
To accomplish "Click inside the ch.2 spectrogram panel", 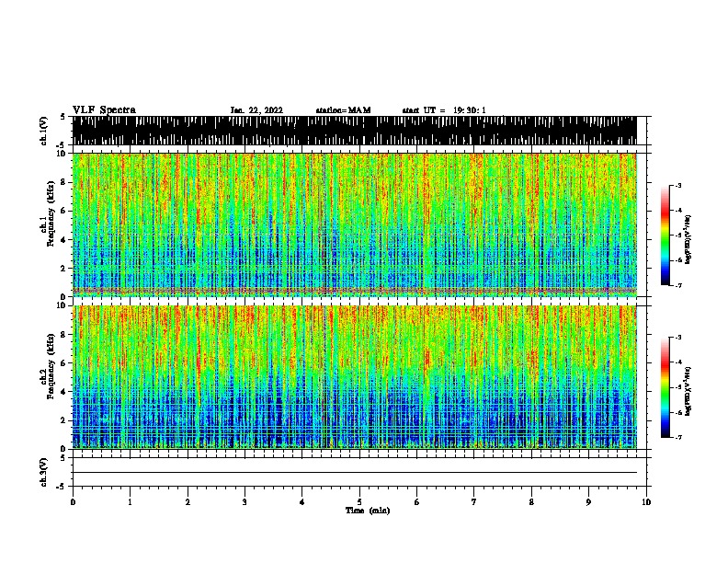I will [x=354, y=377].
